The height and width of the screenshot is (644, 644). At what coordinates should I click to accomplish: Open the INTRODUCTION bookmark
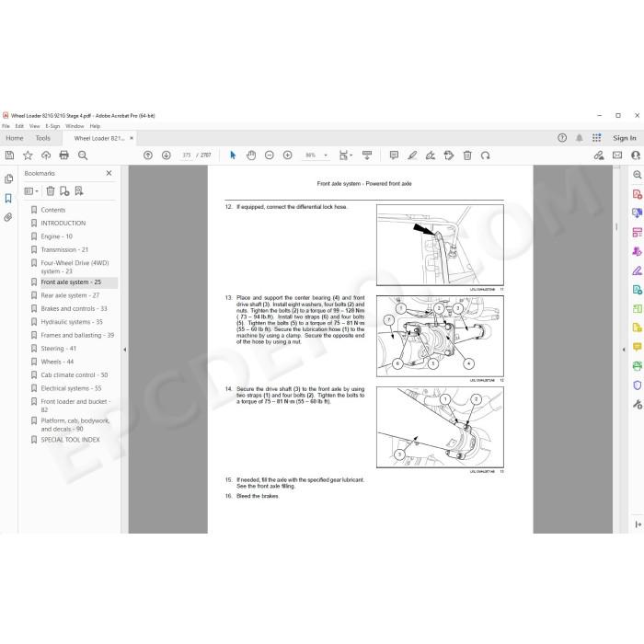63,223
